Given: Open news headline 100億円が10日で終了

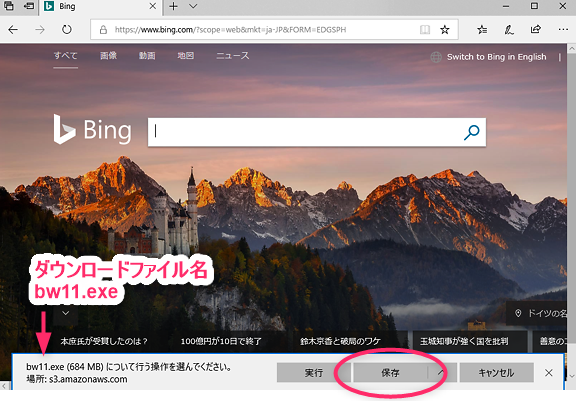Looking at the screenshot, I should (221, 341).
